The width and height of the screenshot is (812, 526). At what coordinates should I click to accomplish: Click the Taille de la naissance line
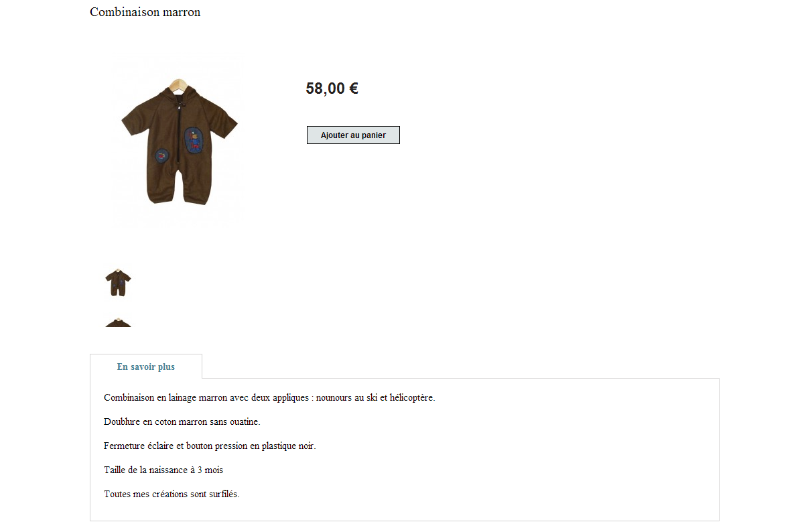point(163,470)
